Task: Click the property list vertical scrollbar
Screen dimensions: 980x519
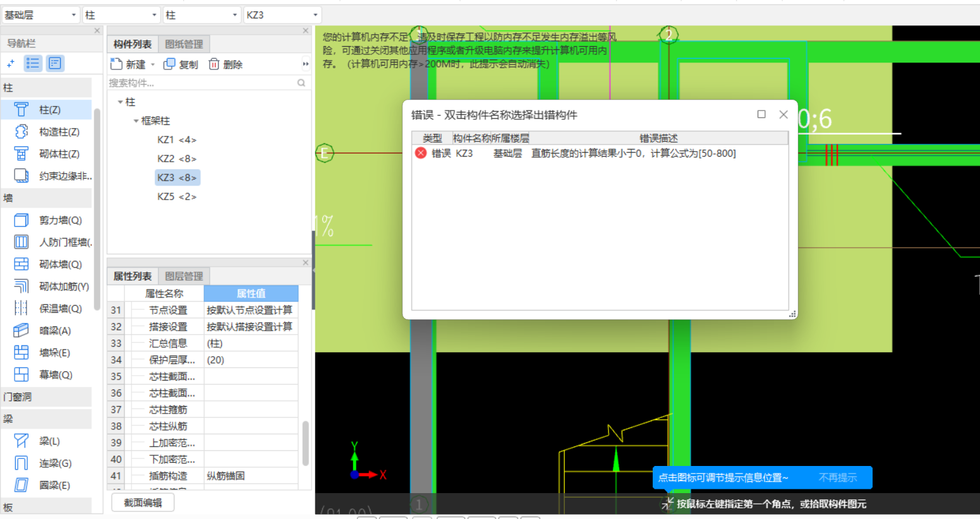Action: point(306,443)
